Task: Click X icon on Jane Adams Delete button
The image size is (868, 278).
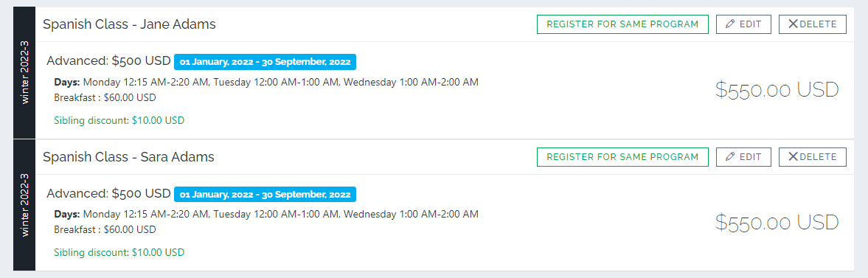Action: click(793, 24)
